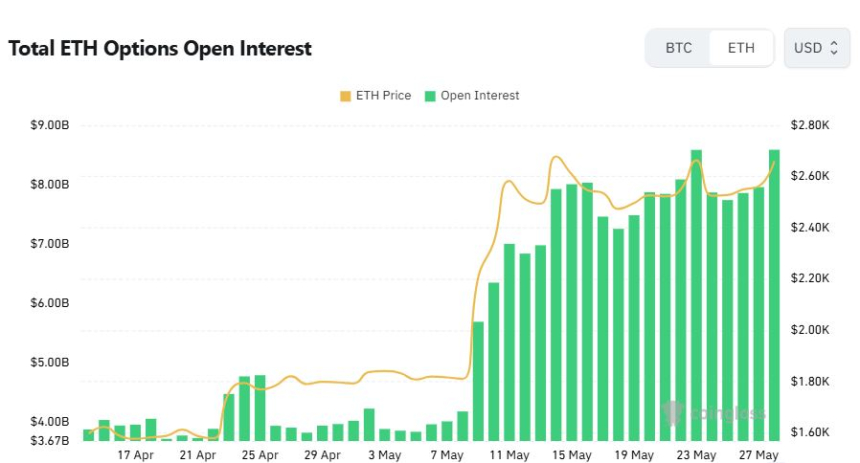Switch to the BTC tab
860x463 pixels.
coord(678,48)
